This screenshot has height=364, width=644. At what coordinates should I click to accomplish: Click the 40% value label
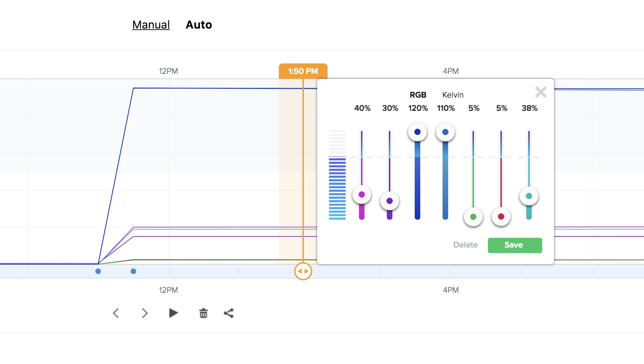[x=362, y=108]
